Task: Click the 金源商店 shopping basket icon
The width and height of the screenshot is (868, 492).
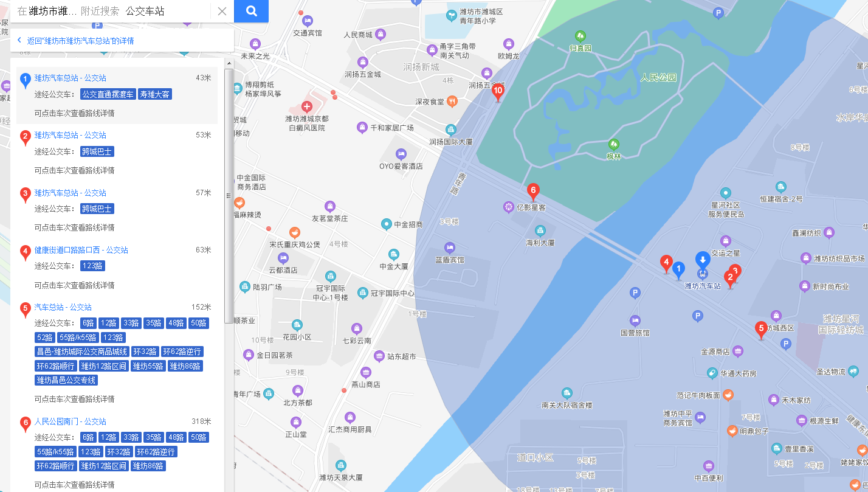Action: [739, 352]
